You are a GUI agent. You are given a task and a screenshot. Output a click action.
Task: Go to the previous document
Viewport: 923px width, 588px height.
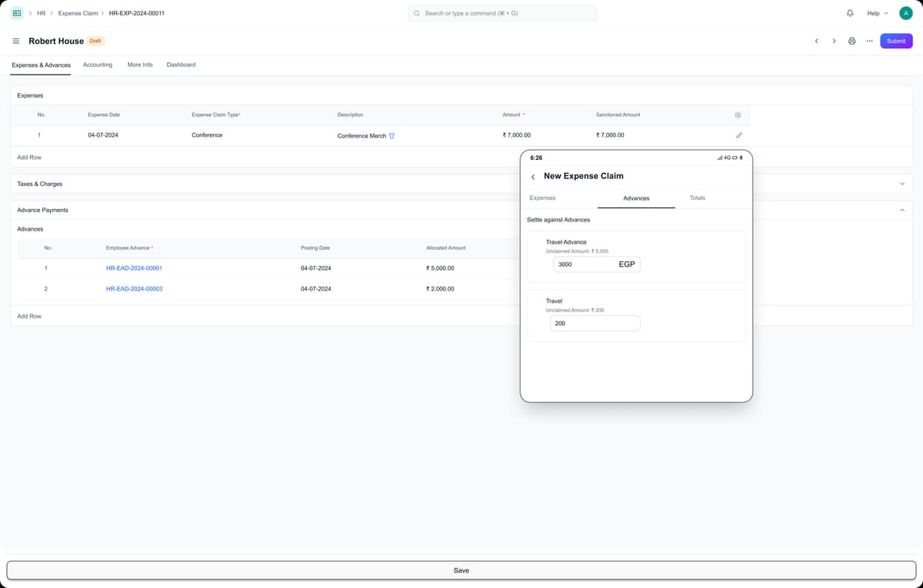816,41
